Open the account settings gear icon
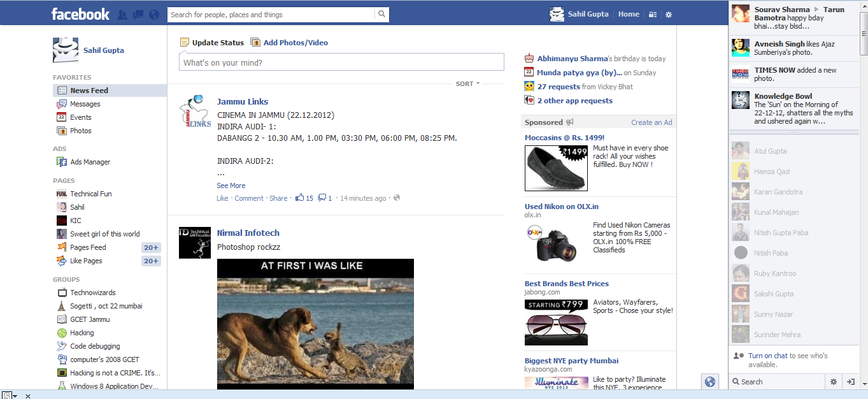 click(x=668, y=13)
